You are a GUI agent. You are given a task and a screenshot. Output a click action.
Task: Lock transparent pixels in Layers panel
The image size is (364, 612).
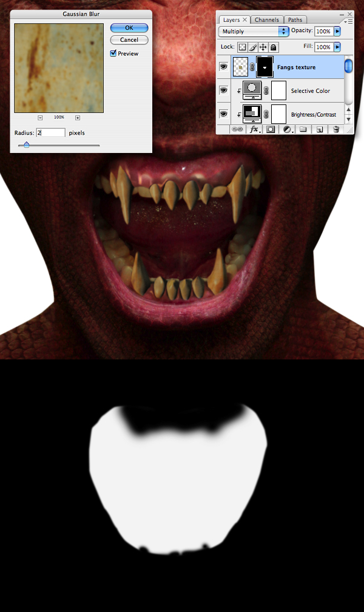pyautogui.click(x=242, y=47)
